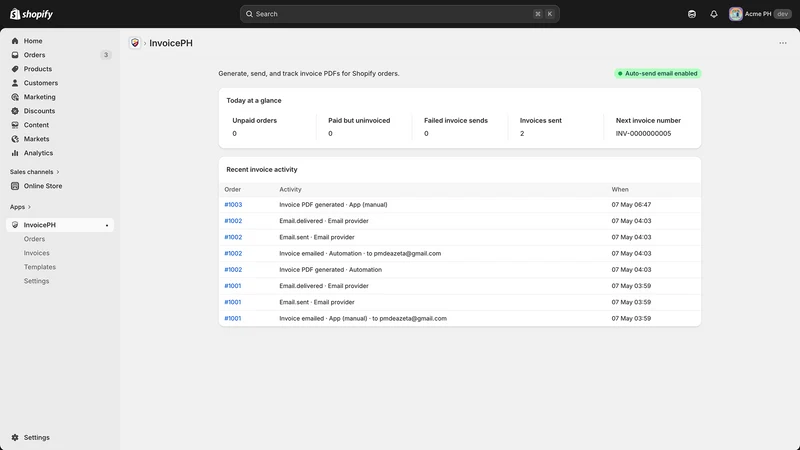Click the pin dot next to InvoicePH
Viewport: 800px width, 450px height.
107,225
